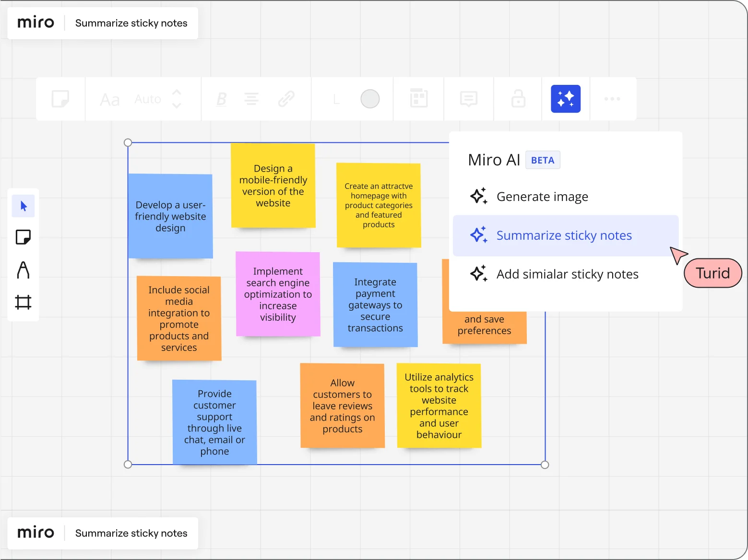The image size is (748, 560).
Task: Click bottom-right selection resize handle
Action: [545, 465]
